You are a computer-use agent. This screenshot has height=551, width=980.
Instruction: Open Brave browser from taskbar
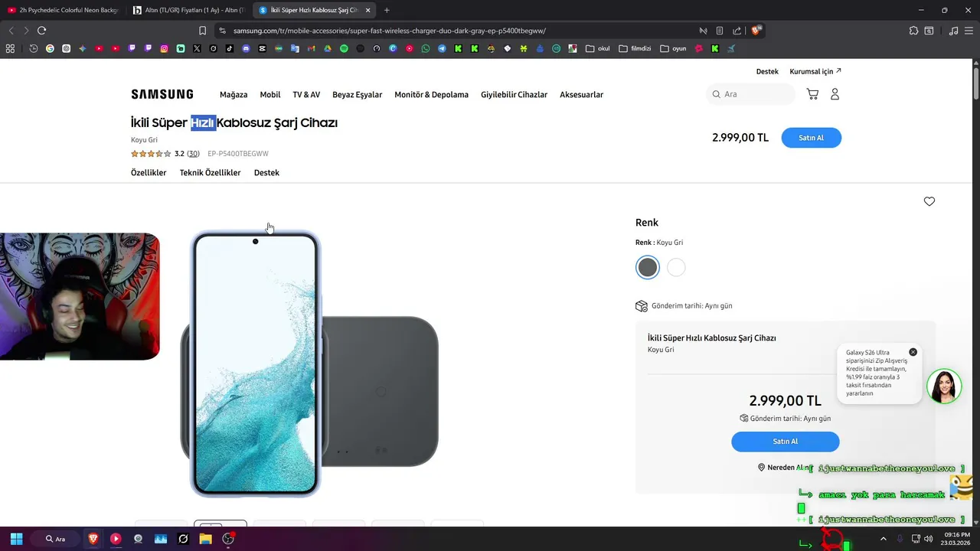93,539
